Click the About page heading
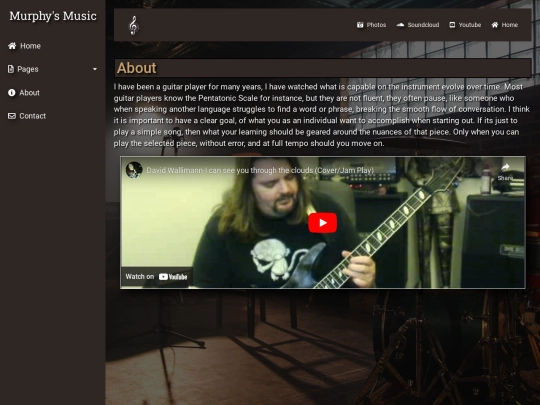The image size is (540, 405). pos(136,68)
